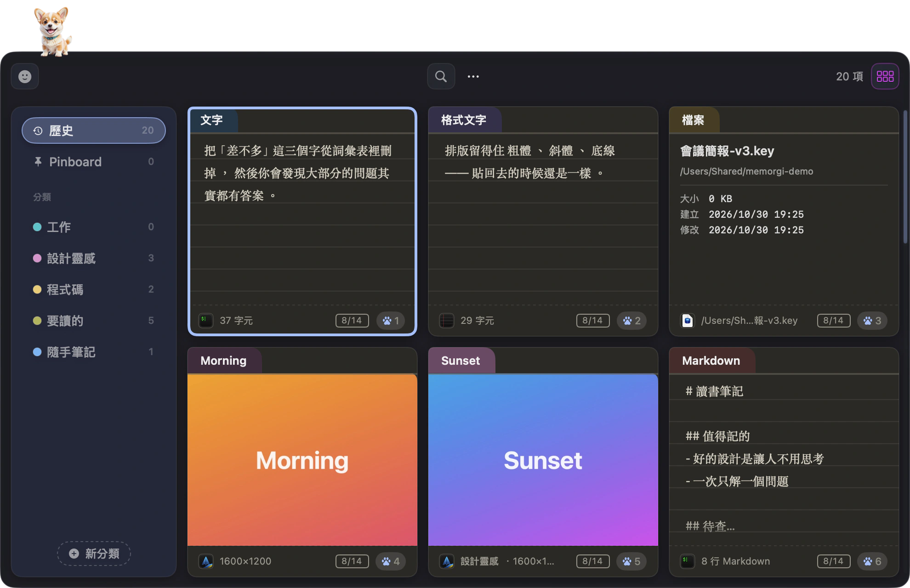This screenshot has width=910, height=588.
Task: Click the '# 讀書筆記' line in Markdown card
Action: (714, 391)
